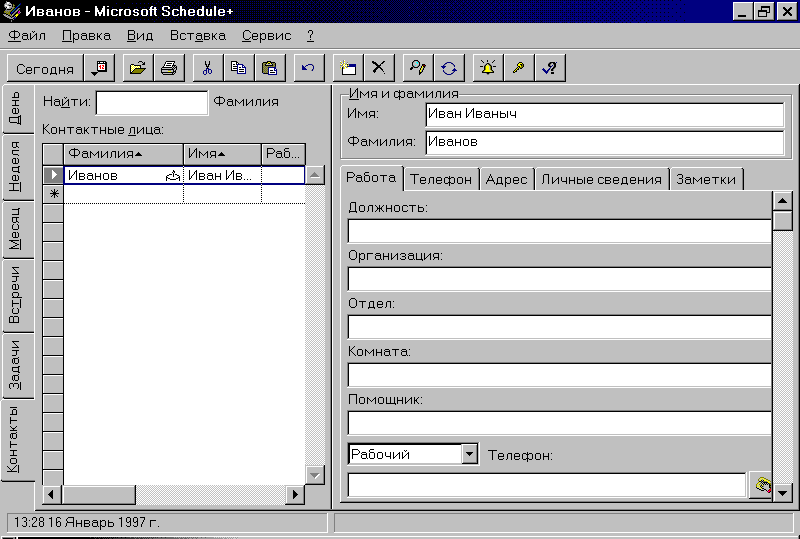The image size is (800, 539).
Task: Switch to the Личные сведения tab
Action: click(x=602, y=179)
